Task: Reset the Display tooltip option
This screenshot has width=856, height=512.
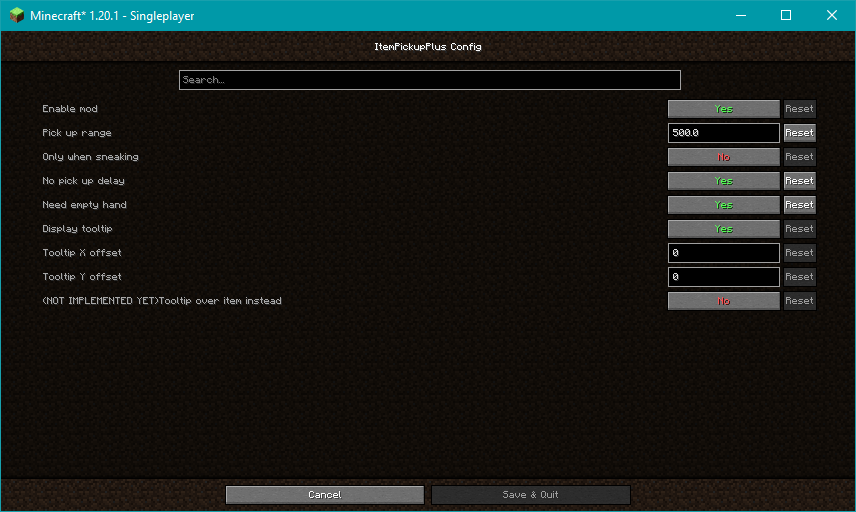Action: (799, 229)
